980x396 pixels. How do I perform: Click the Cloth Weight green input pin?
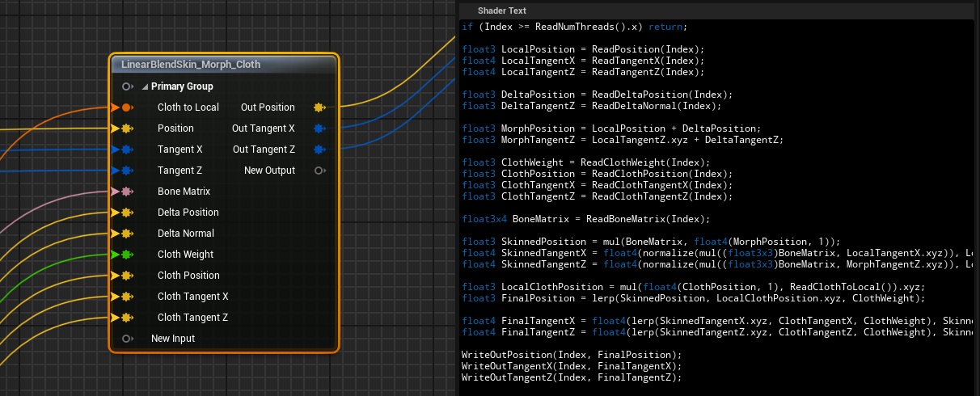126,255
